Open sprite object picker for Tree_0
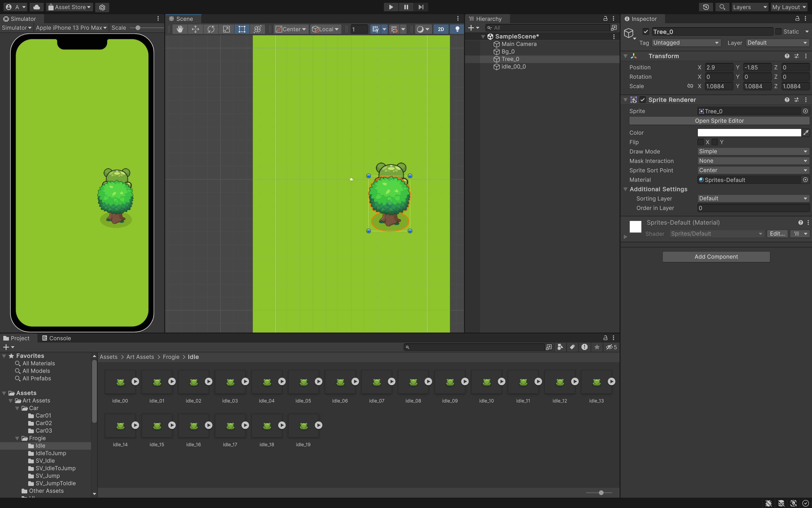 click(805, 111)
